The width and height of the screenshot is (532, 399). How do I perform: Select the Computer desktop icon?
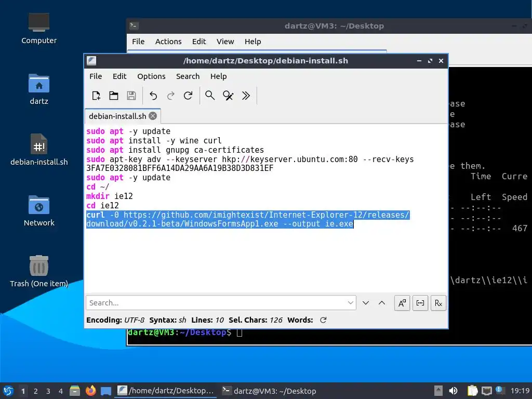(x=39, y=29)
